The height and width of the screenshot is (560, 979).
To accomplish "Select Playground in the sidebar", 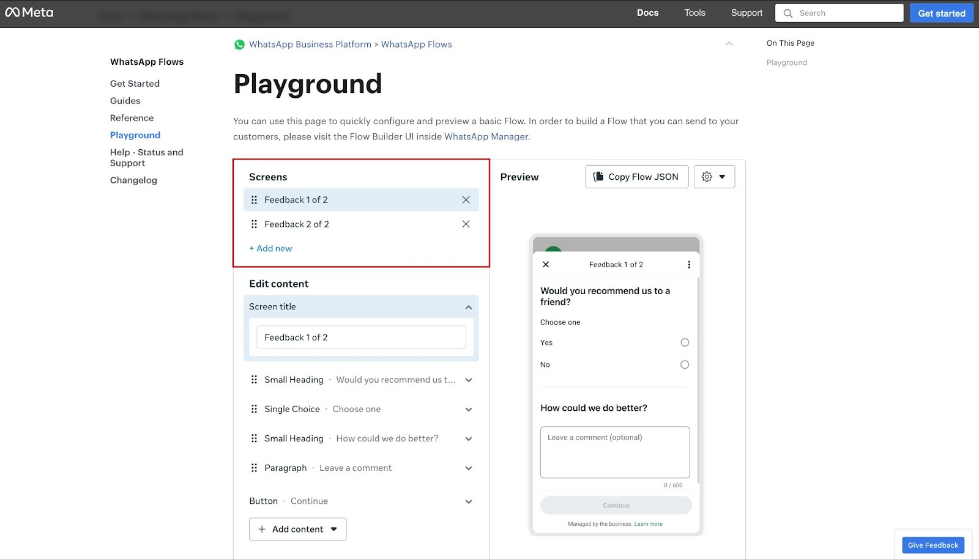I will click(x=135, y=135).
